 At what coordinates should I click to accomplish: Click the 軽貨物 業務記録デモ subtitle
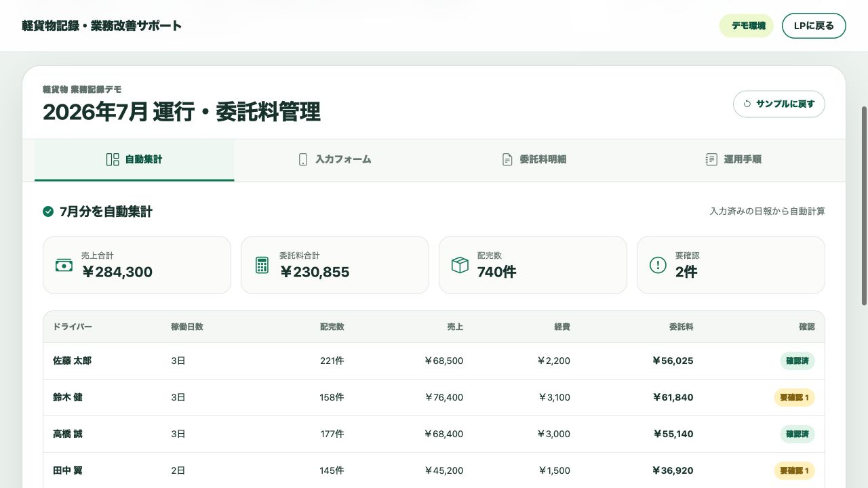(82, 89)
